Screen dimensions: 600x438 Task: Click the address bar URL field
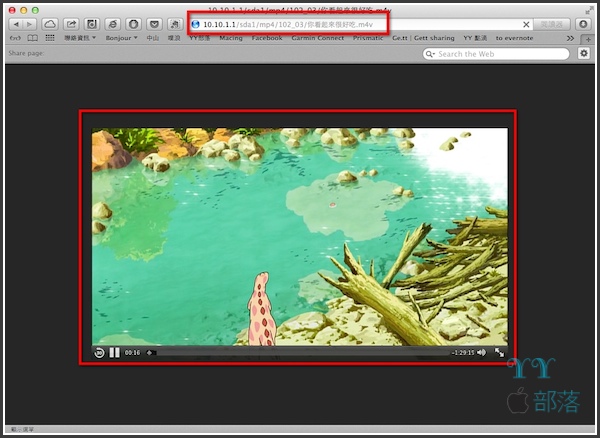pyautogui.click(x=359, y=24)
